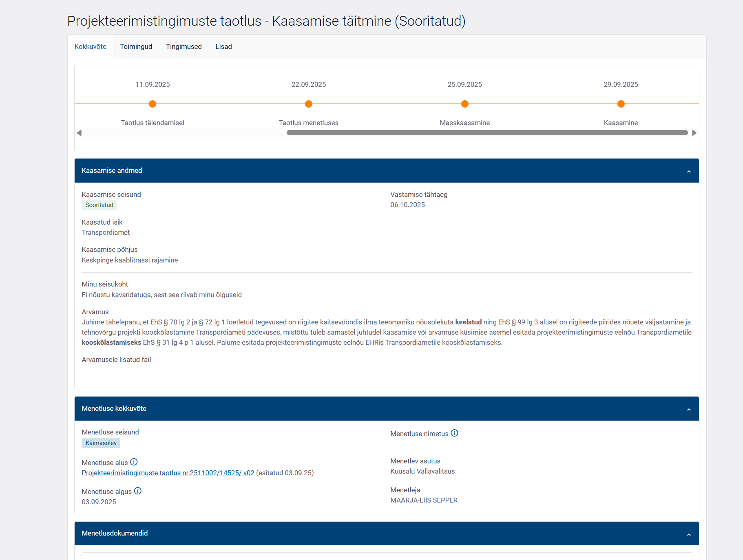743x560 pixels.
Task: Click the timeline horizontal scrollbar thumb
Action: point(487,133)
